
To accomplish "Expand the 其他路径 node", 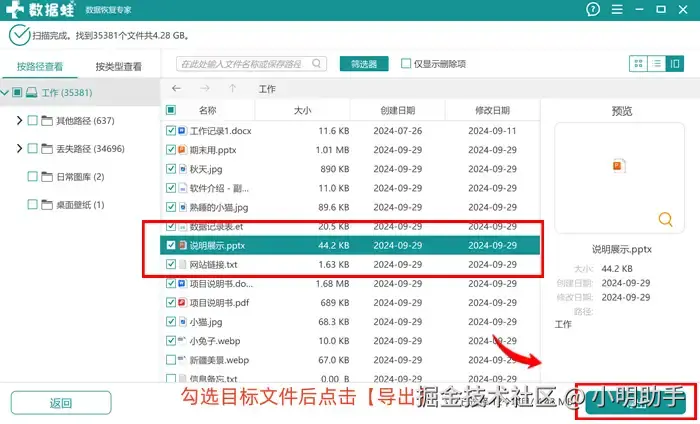I will click(19, 121).
